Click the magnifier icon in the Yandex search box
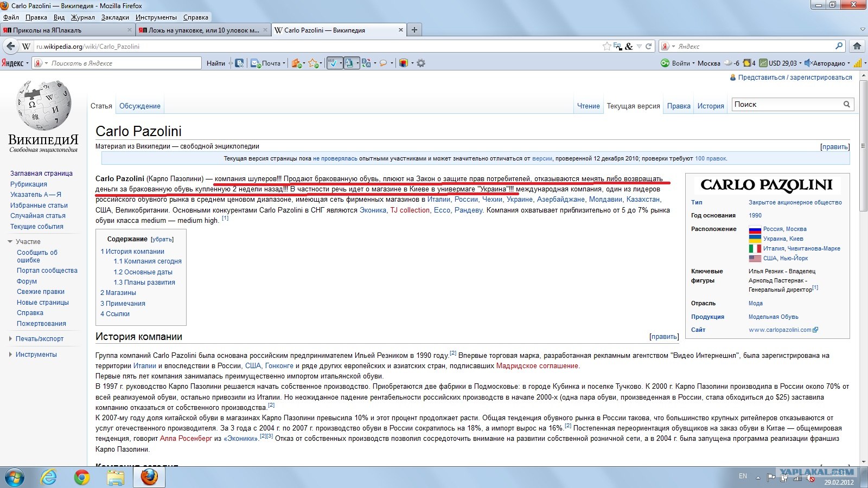 (839, 46)
